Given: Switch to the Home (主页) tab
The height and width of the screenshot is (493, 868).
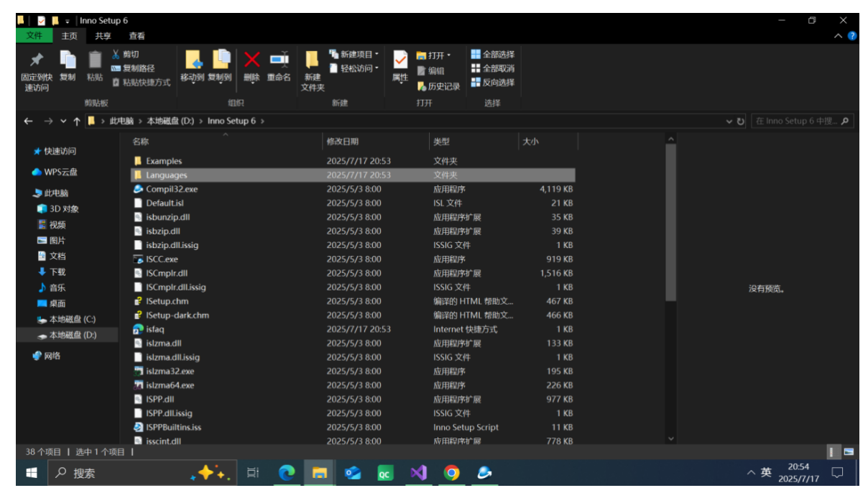Looking at the screenshot, I should pos(70,36).
